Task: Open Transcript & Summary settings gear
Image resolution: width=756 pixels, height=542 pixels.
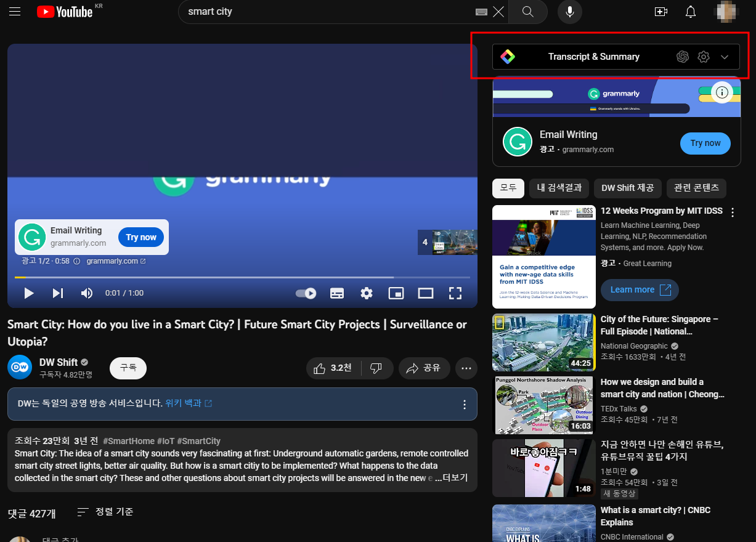Action: (704, 57)
